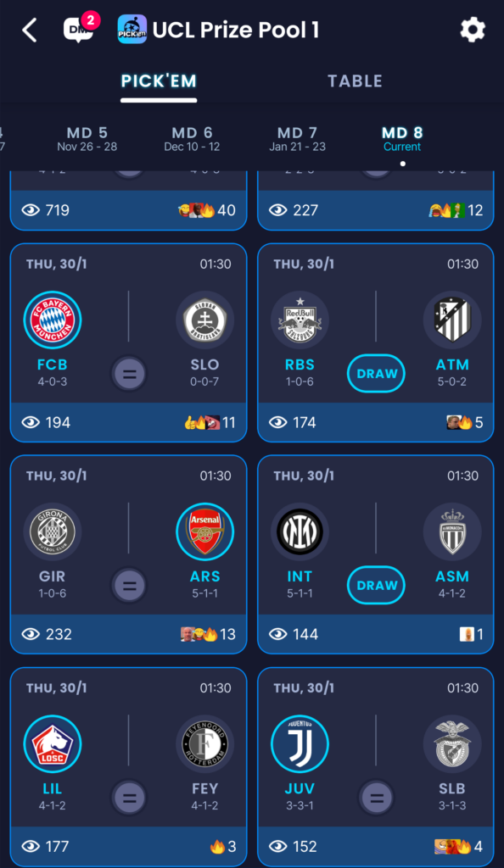
Task: Pick the Arsenal team logo
Action: [x=205, y=532]
